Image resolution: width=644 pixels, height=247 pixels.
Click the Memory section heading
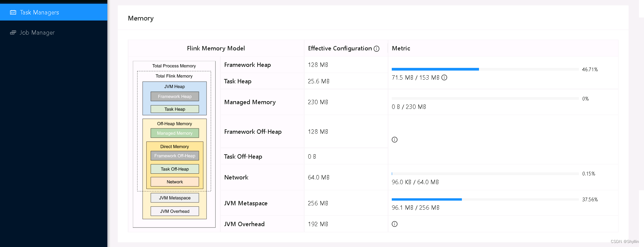(141, 18)
